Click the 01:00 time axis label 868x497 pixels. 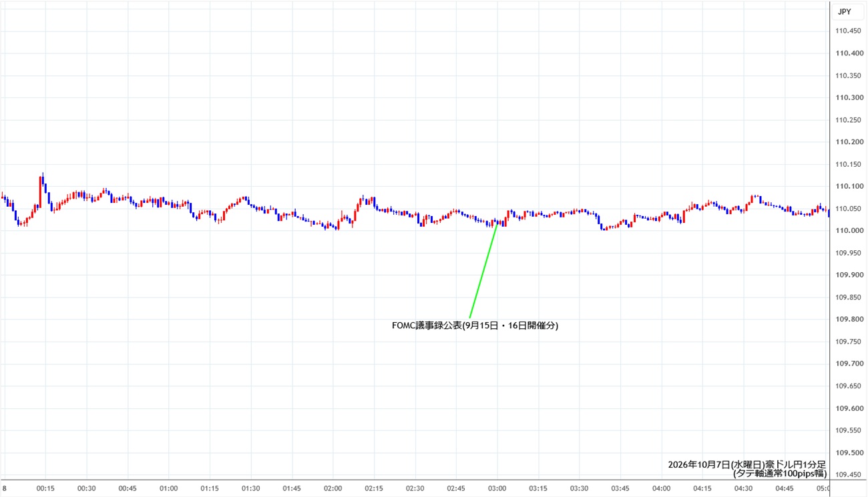point(168,488)
